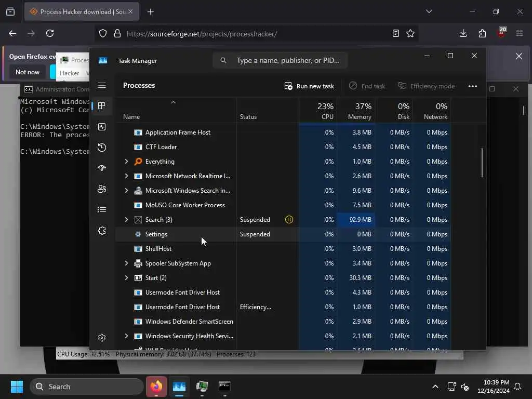
Task: Open Firefox downloads panel
Action: point(463,33)
